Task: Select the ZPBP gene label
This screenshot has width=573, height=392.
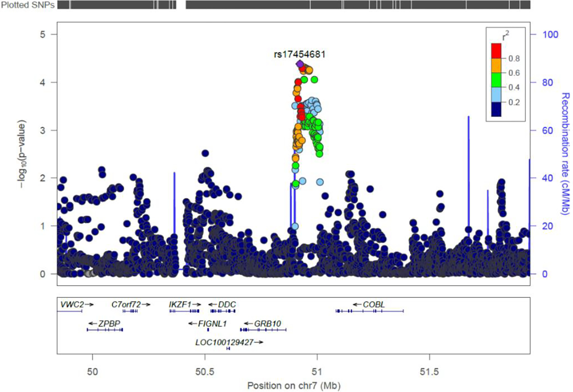Action: [109, 324]
